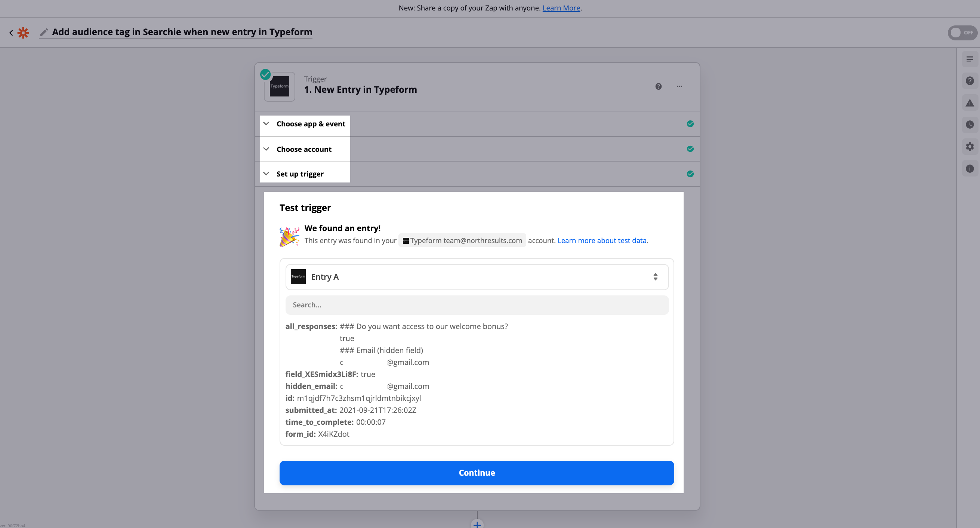
Task: Click the back arrow beside the Zapier logo
Action: (11, 33)
